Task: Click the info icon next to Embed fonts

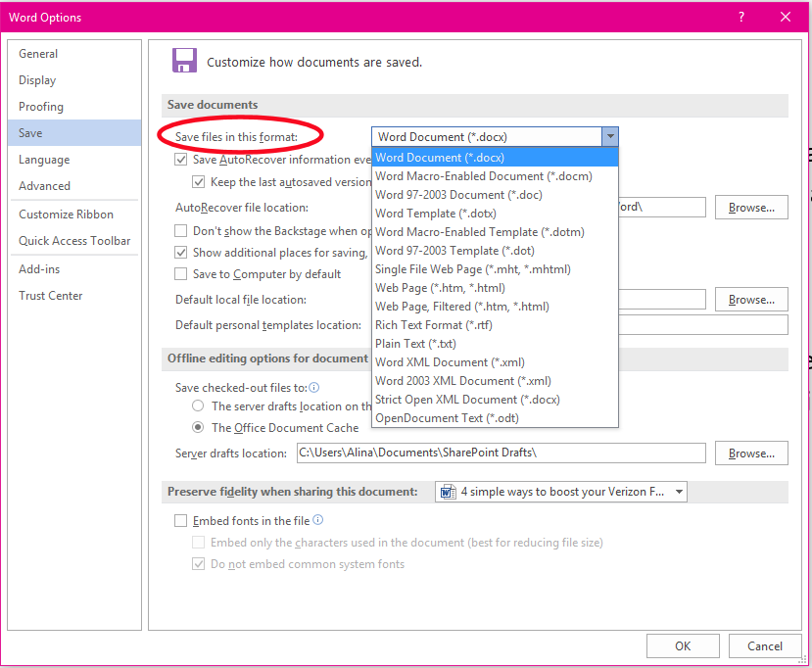Action: coord(318,520)
